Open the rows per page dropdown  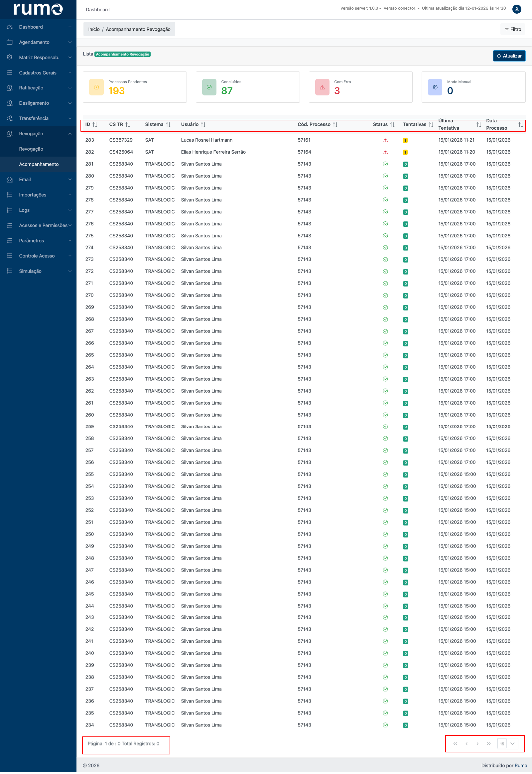pos(512,744)
